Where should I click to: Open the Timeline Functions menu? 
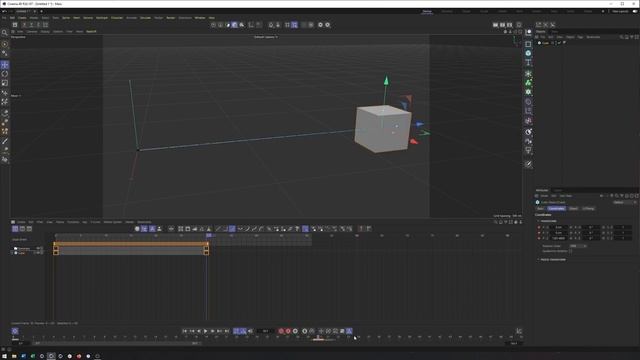(x=73, y=222)
